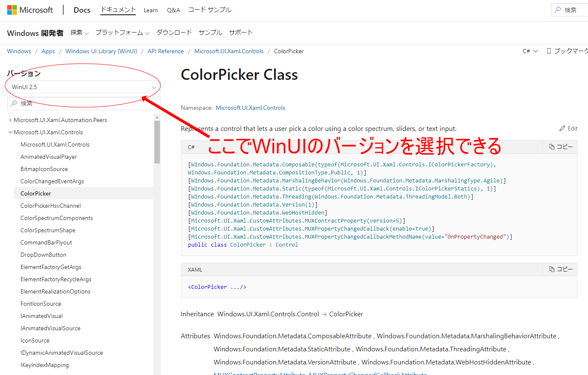Screen dimensions: 588x375
Task: Click the bookmark icon near ブックマーク
Action: tap(549, 51)
